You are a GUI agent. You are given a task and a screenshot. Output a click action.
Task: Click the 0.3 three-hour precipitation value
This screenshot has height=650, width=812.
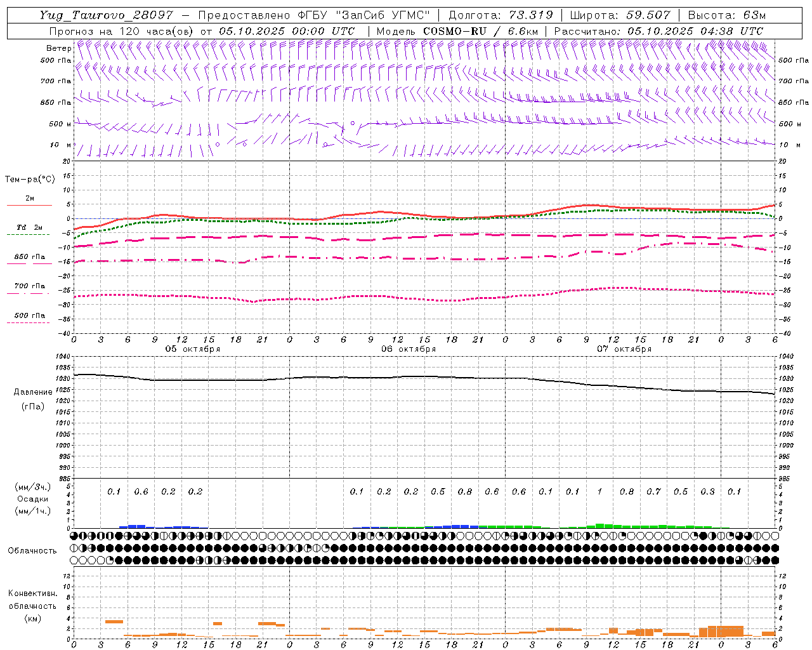(x=707, y=491)
